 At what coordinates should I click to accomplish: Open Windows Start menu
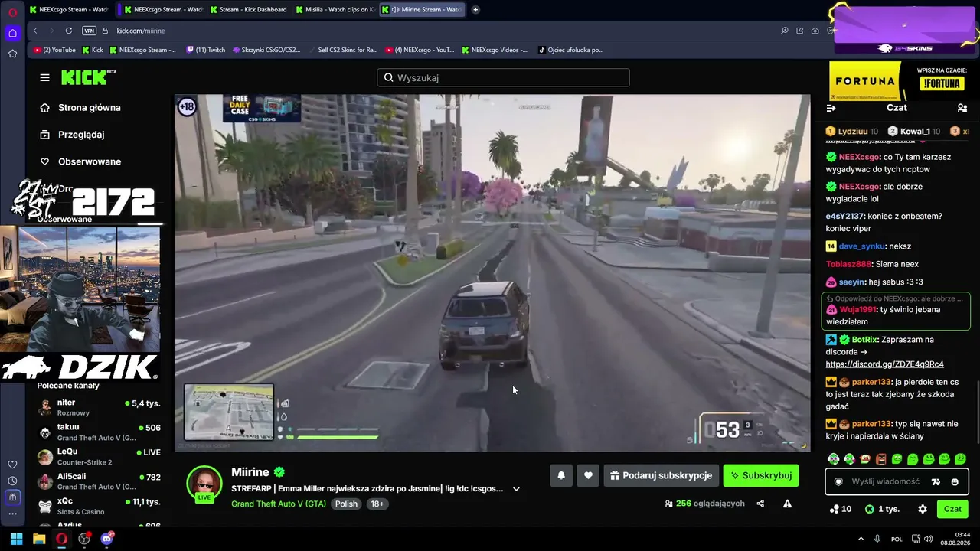(x=16, y=539)
